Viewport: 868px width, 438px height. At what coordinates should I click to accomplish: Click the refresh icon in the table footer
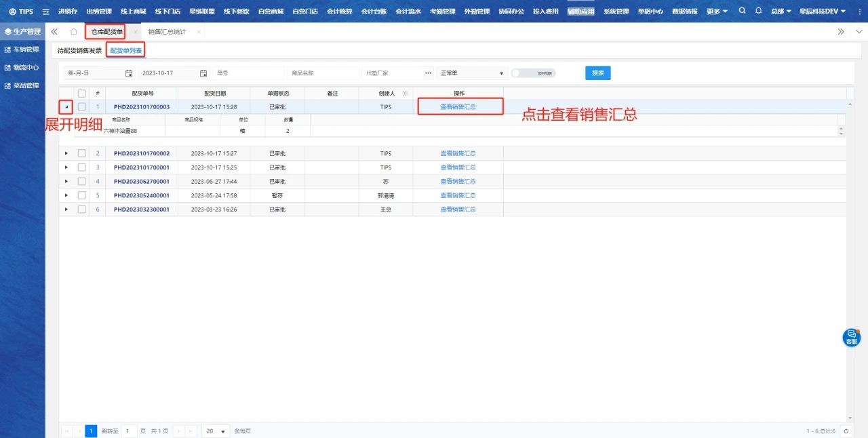[846, 431]
